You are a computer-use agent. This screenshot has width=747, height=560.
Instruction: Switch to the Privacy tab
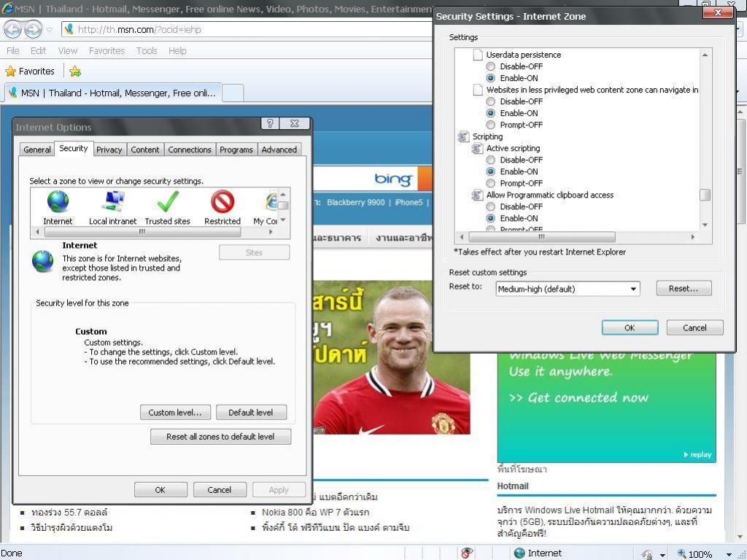(x=109, y=149)
